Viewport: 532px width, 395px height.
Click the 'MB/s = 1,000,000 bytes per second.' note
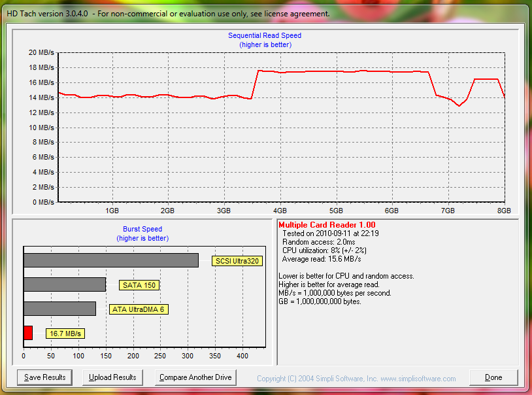click(x=335, y=293)
